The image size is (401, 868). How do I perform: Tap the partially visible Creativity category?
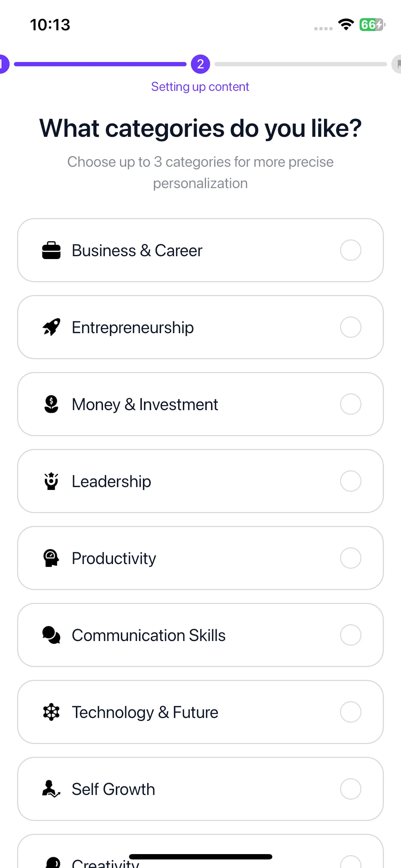[x=200, y=851]
